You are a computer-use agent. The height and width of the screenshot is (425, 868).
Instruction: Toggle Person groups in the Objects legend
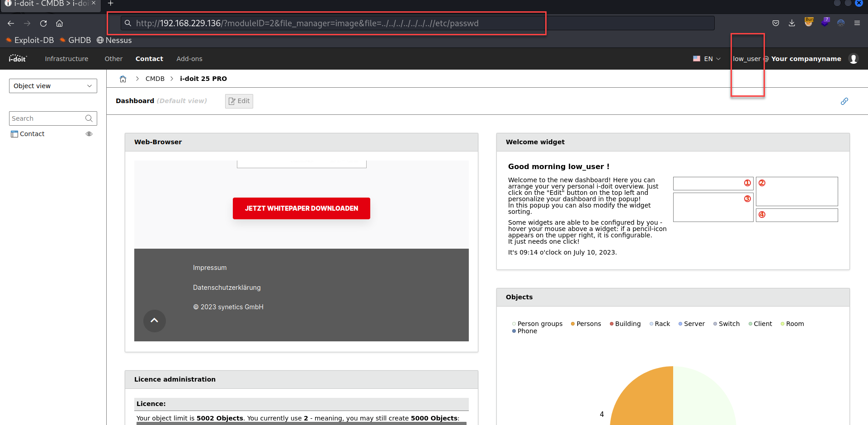click(x=538, y=324)
